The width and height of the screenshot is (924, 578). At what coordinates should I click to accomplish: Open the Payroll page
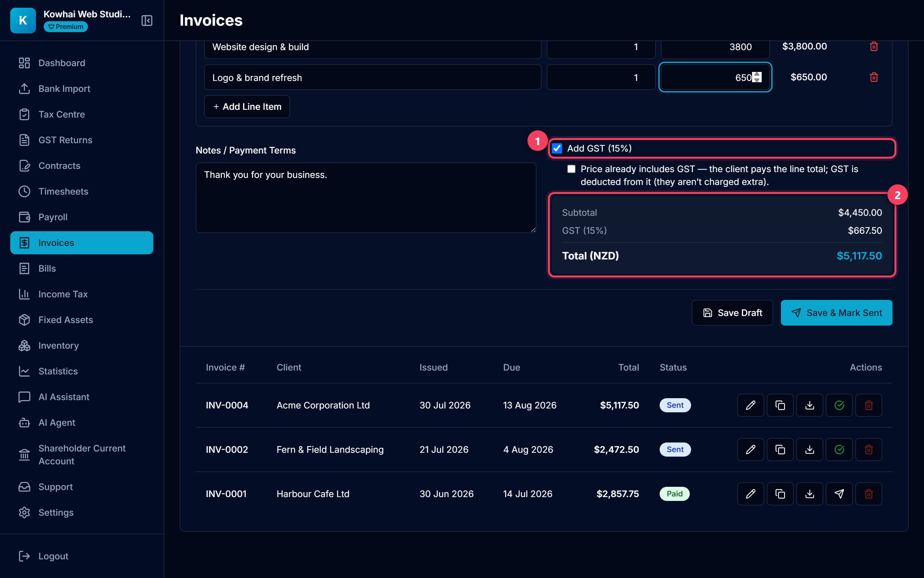82,217
